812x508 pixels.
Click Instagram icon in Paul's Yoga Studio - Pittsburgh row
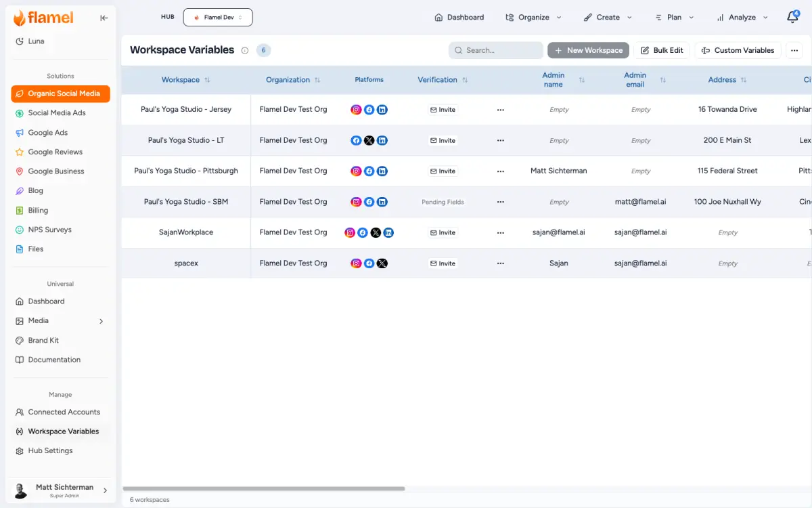point(356,171)
